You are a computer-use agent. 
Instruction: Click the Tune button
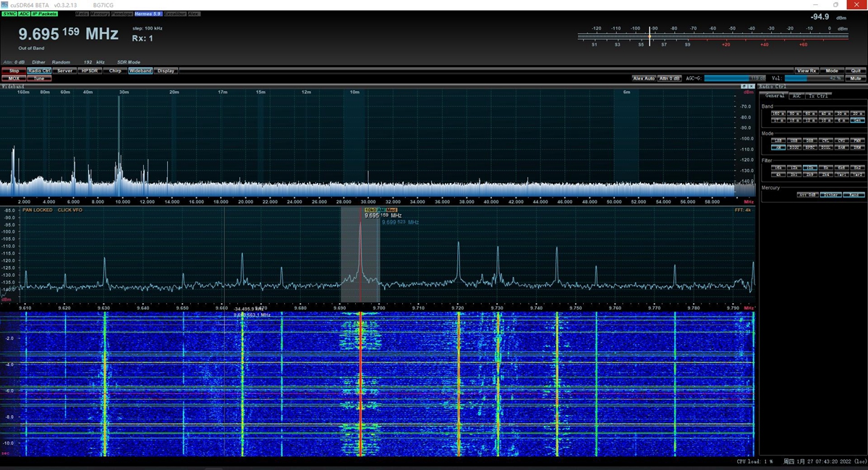39,78
